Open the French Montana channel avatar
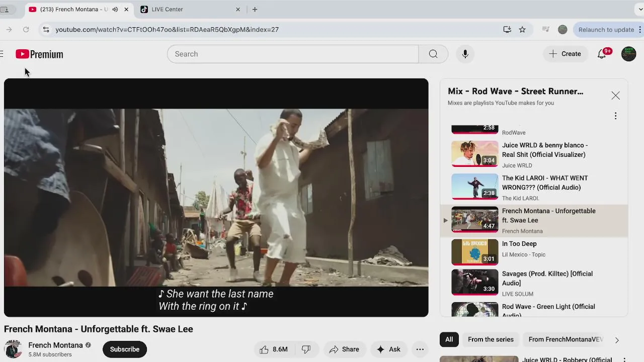644x362 pixels. 13,349
